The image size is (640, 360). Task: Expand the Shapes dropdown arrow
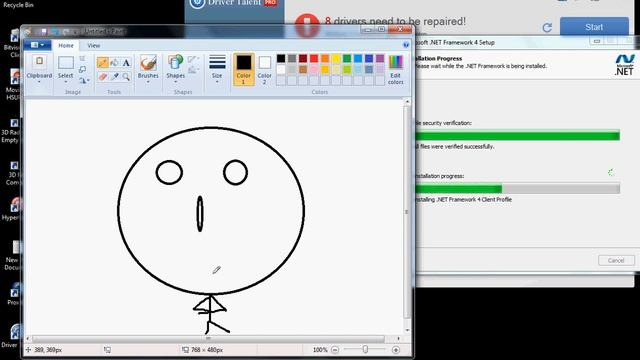[176, 82]
